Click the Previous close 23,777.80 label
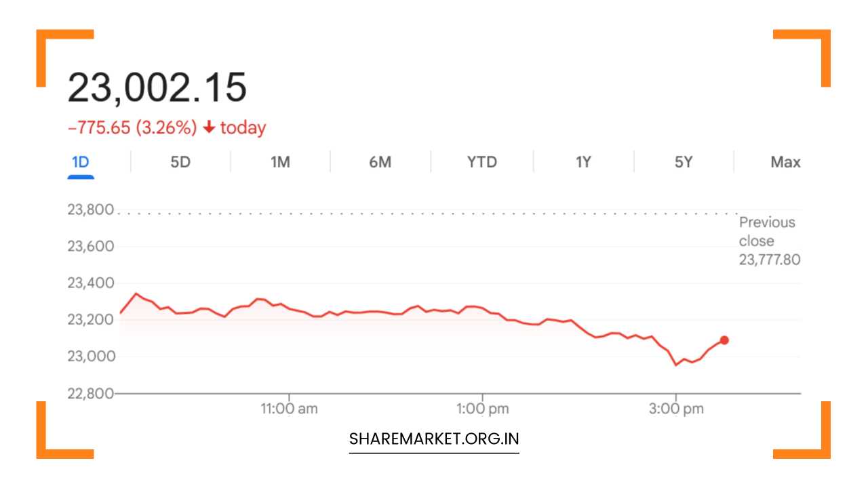 [769, 241]
